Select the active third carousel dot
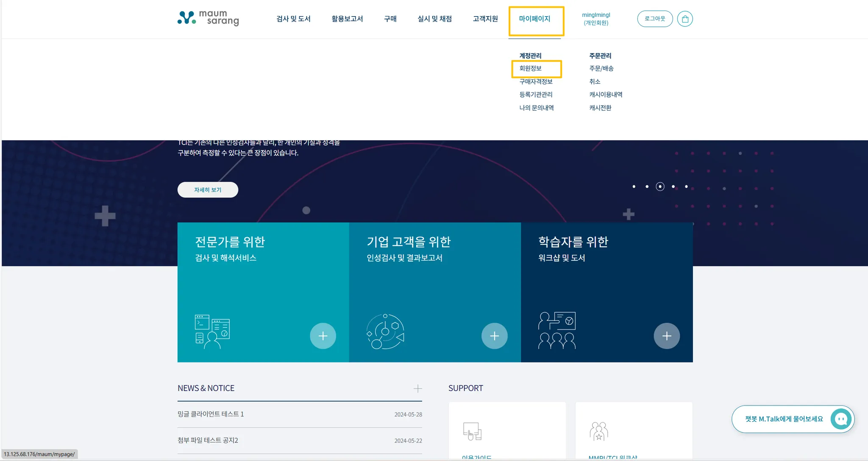 point(660,187)
